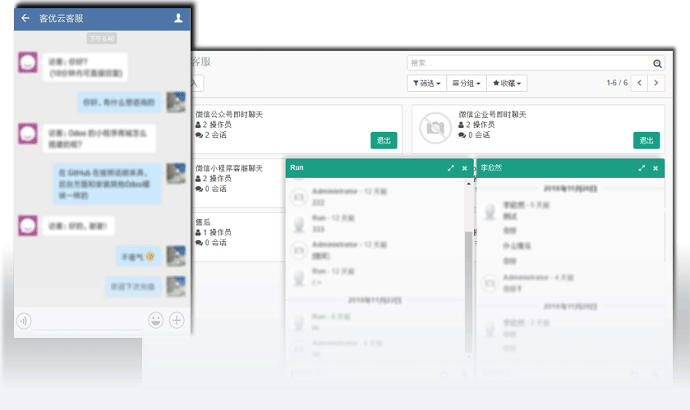Click 退出 on 微信公众号即时聊天 card
Screen dimensions: 690x410
[383, 141]
